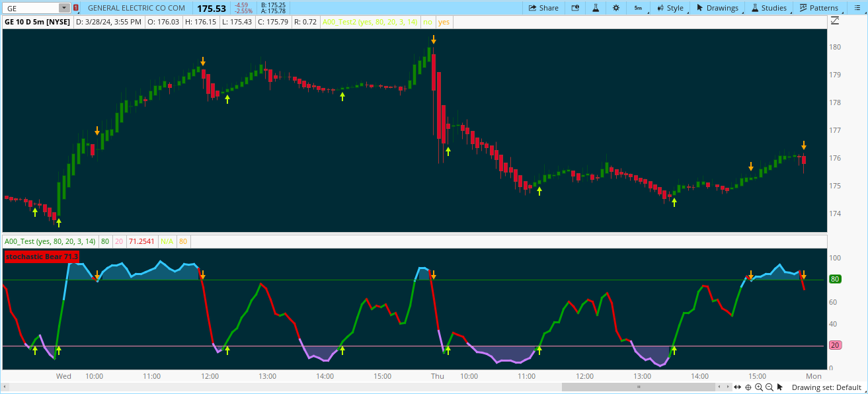Select A00_Test2 study label in price panel
This screenshot has height=394, width=868.
(x=370, y=22)
